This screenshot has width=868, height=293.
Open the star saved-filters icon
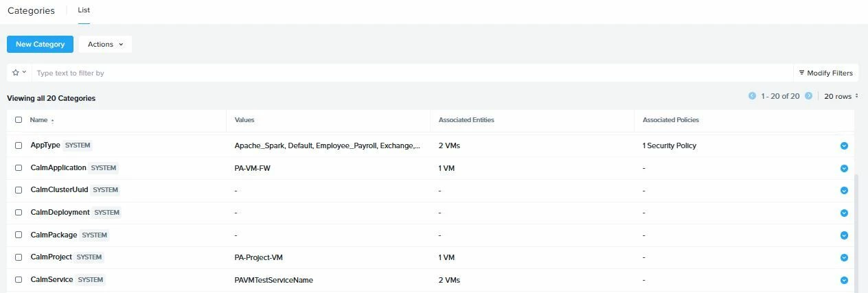pyautogui.click(x=19, y=73)
